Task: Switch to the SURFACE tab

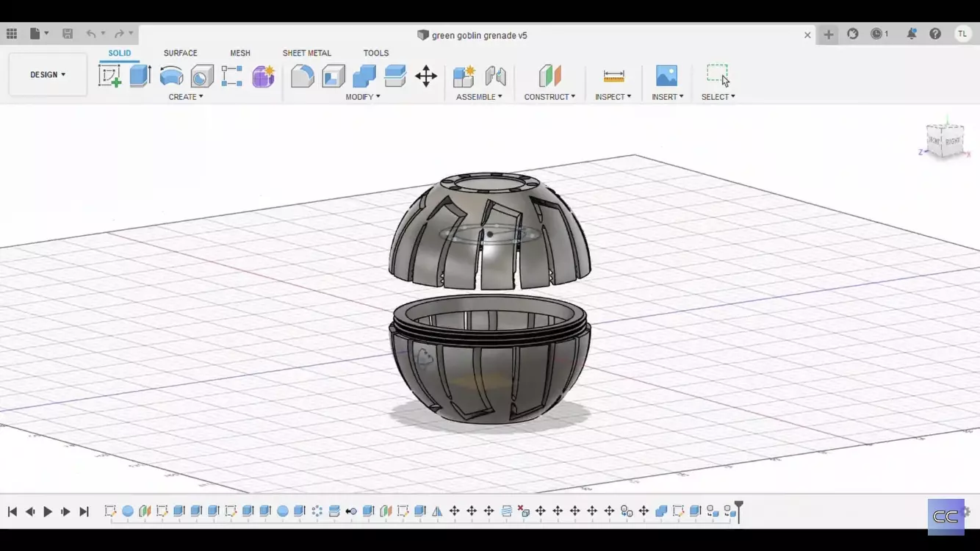Action: [x=181, y=53]
